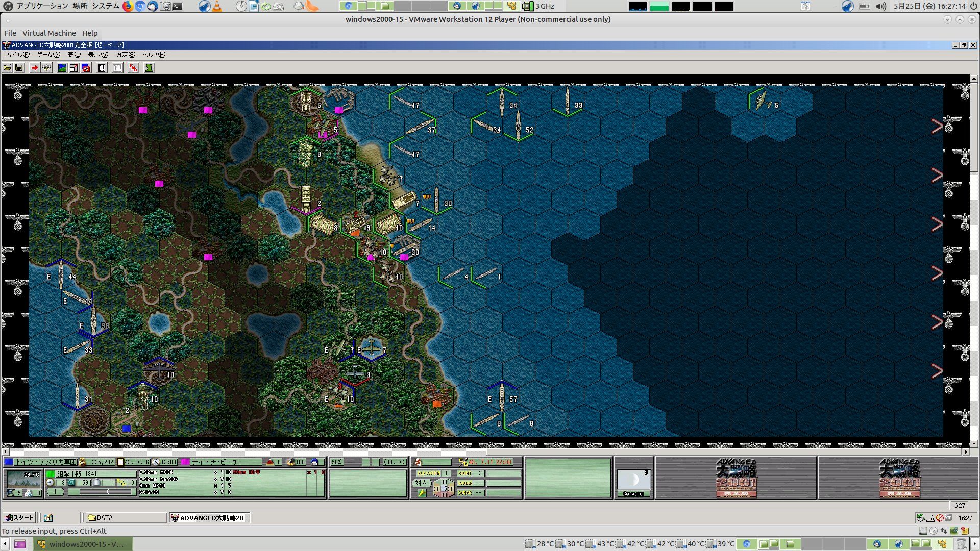Click the weather temperature thumbnail 29.7°C

23,479
